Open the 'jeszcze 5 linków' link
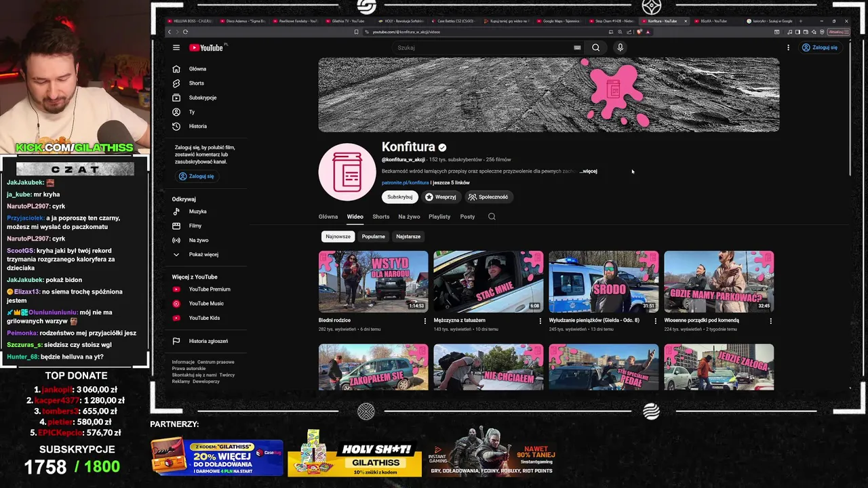The image size is (868, 488). pos(452,183)
